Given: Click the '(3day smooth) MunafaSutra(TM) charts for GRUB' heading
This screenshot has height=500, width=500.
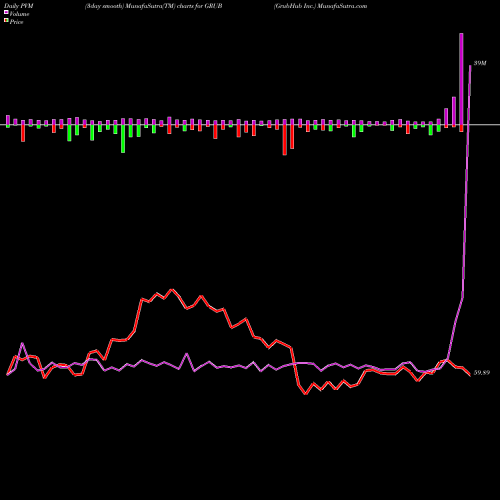Looking at the screenshot, I should pyautogui.click(x=154, y=6).
